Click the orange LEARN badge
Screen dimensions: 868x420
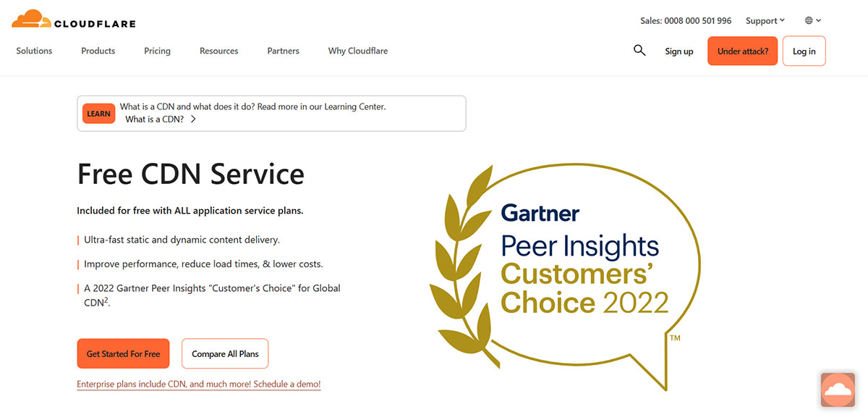[x=98, y=114]
